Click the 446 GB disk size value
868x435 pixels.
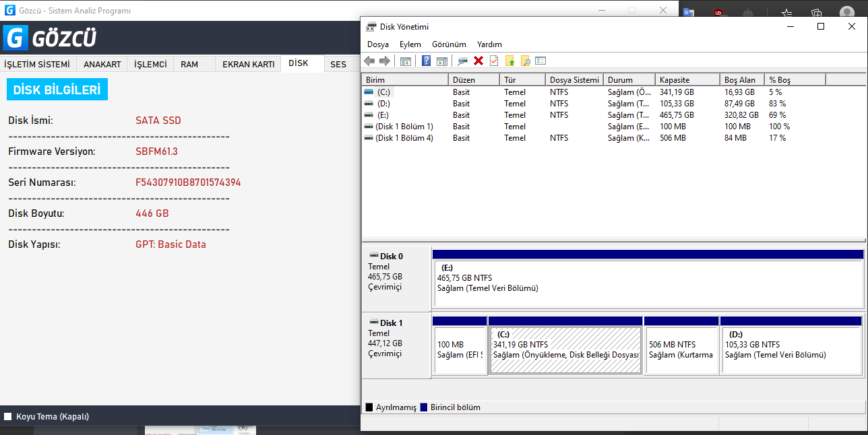[x=152, y=213]
